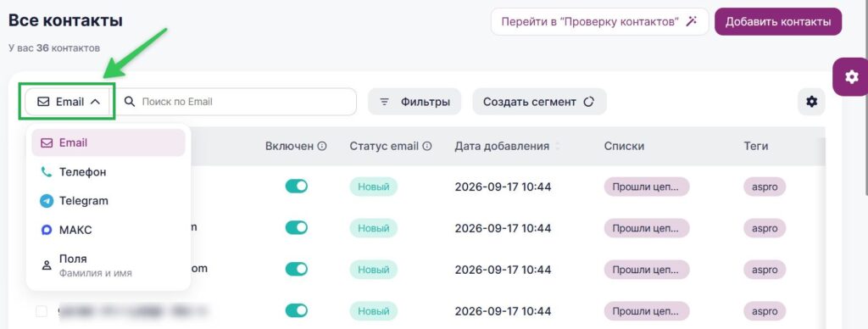Click the refresh circle icon in Создать сегмент
This screenshot has width=868, height=329.
(x=589, y=102)
